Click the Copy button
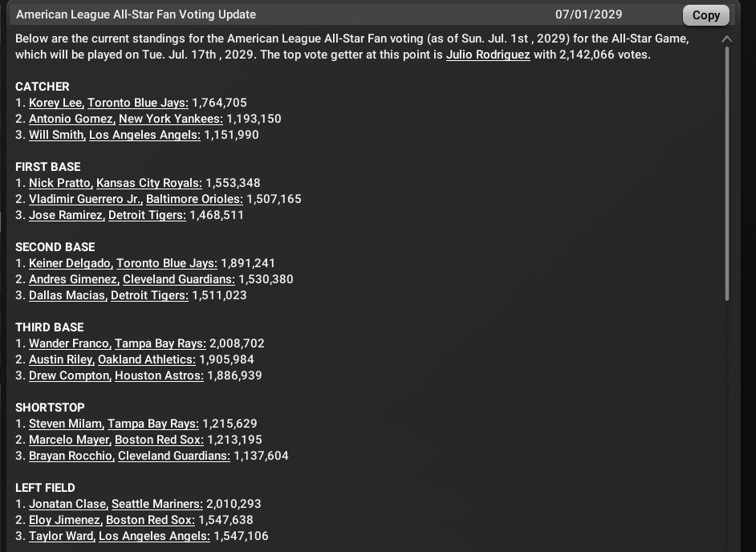This screenshot has width=756, height=552. tap(706, 15)
